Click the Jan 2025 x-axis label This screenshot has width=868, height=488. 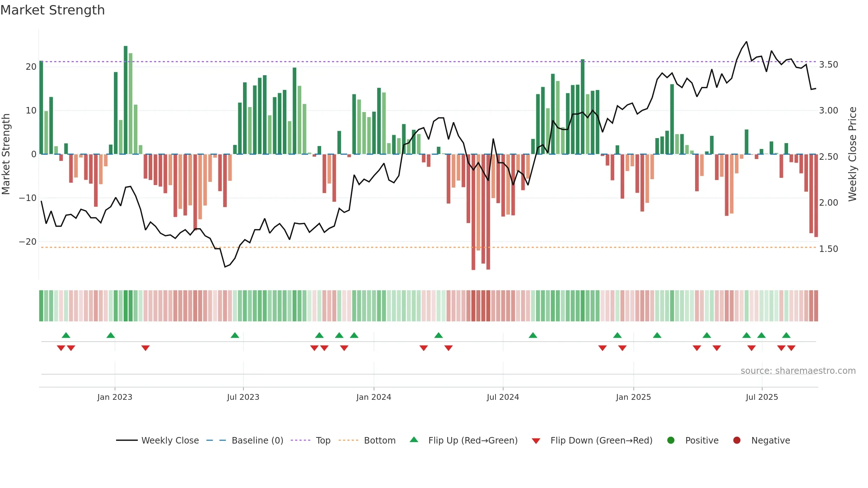point(633,397)
